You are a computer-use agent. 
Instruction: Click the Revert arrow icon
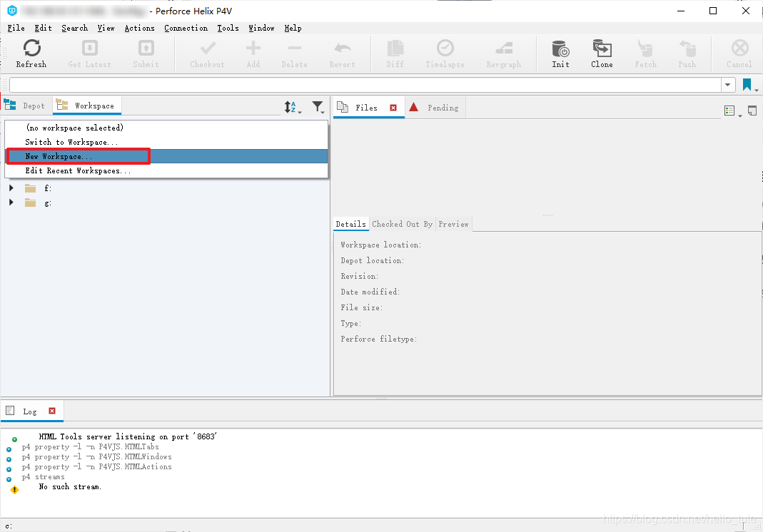(343, 48)
